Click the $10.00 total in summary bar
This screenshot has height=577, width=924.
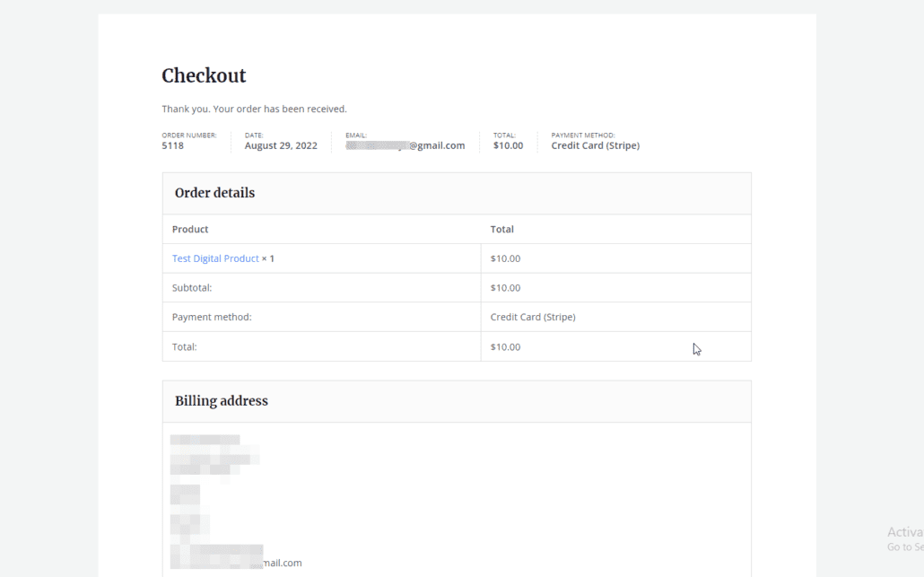508,145
